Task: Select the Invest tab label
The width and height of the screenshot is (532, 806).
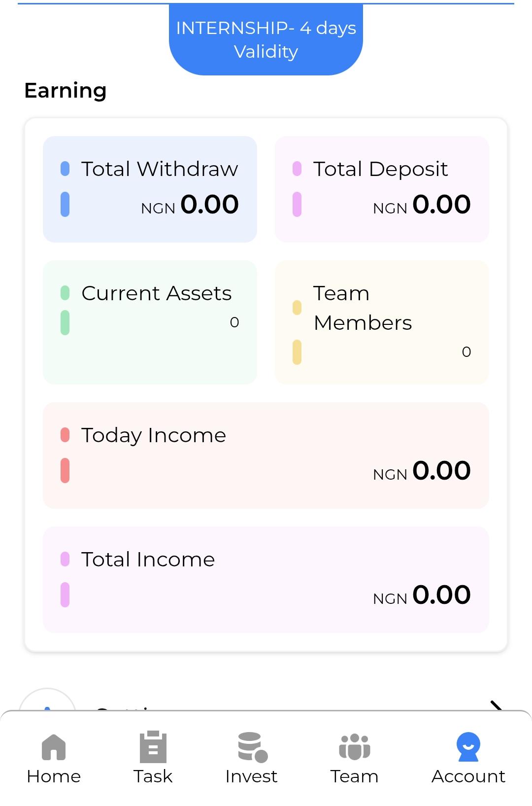Action: click(251, 776)
